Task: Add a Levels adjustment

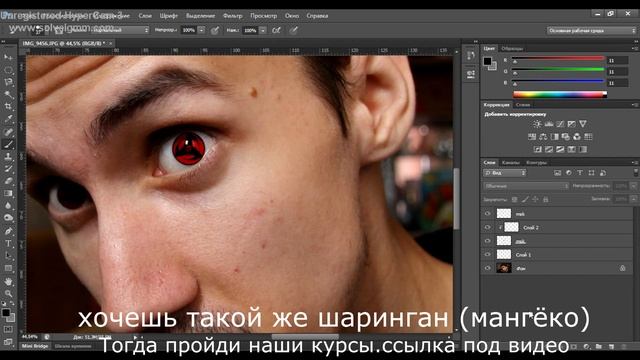Action: pos(549,124)
